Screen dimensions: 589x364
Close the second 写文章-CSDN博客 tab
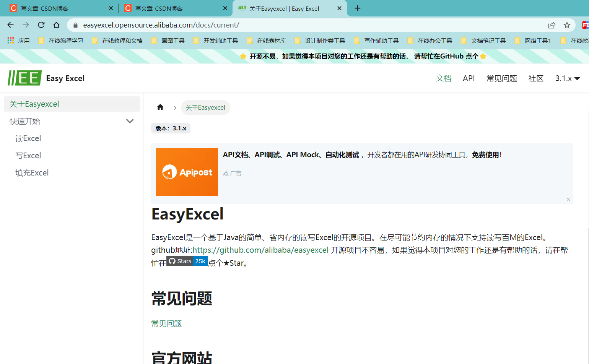[225, 8]
